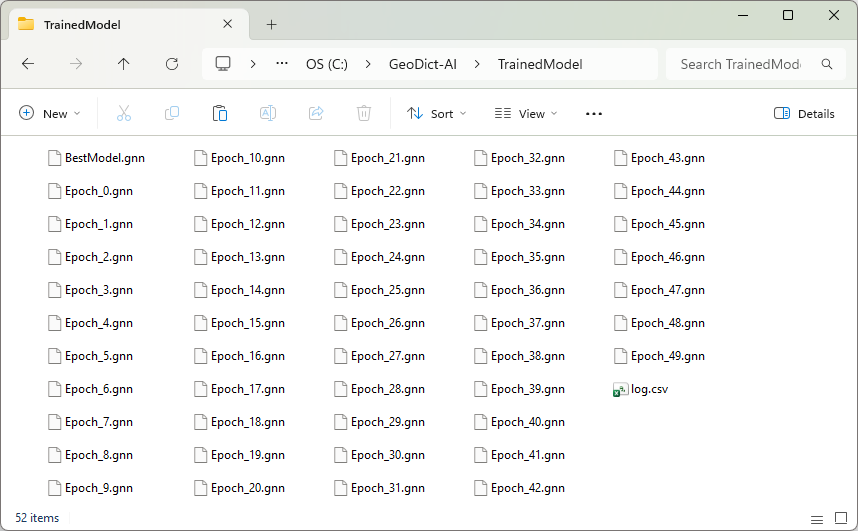Expand chevron after OS (C:) breadcrumb
858x531 pixels.
tap(368, 64)
